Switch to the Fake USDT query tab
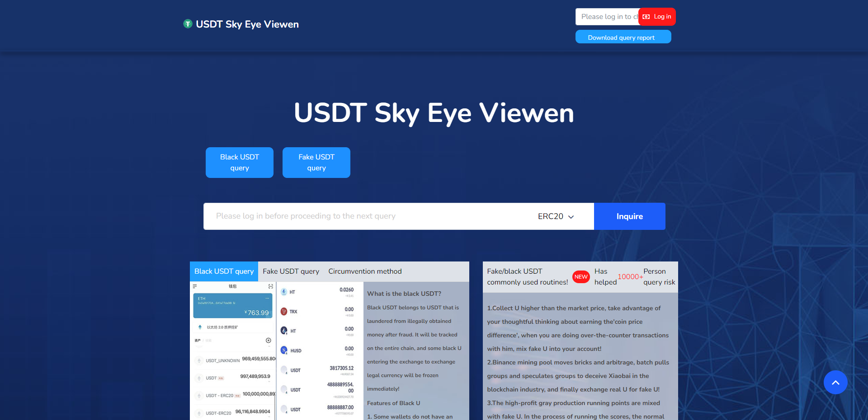Image resolution: width=868 pixels, height=420 pixels. pyautogui.click(x=291, y=271)
